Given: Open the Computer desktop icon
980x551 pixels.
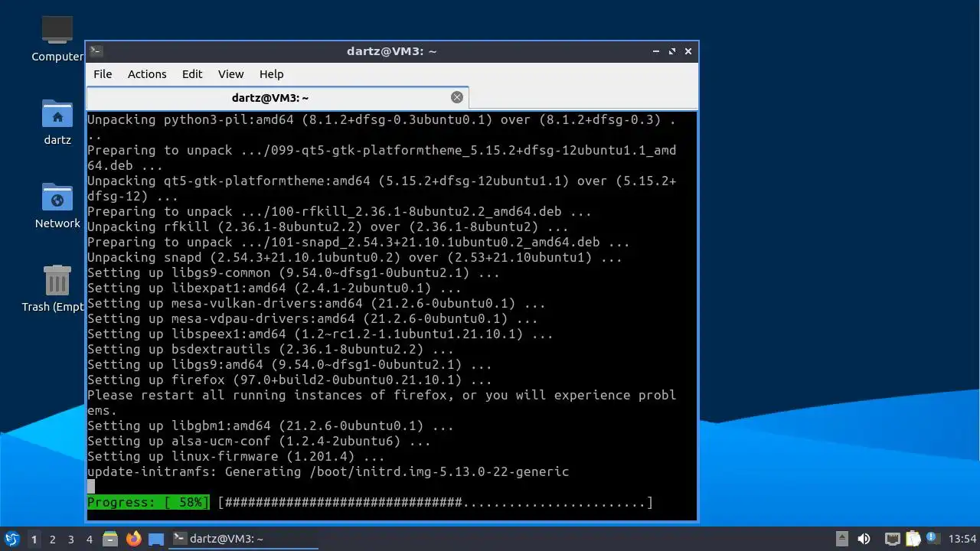Looking at the screenshot, I should (x=57, y=40).
